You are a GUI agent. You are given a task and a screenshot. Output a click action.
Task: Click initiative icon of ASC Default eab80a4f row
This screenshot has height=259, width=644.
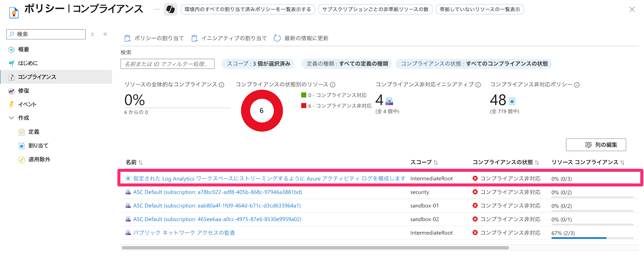[x=128, y=205]
